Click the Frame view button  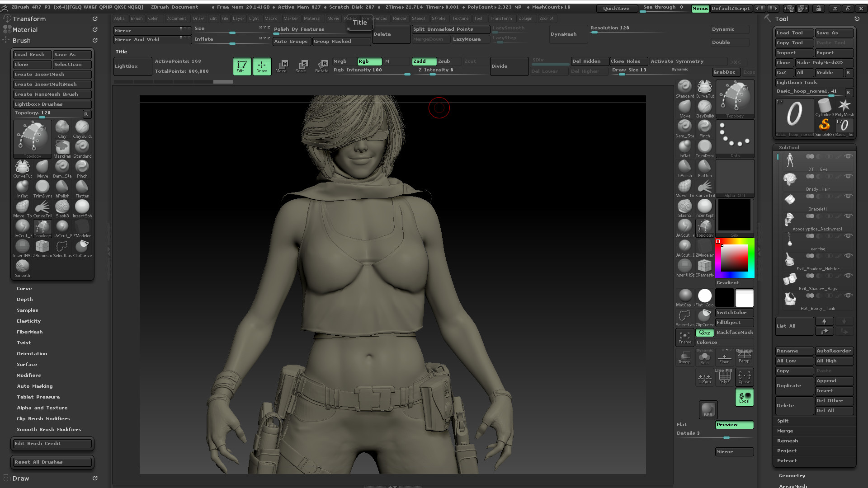click(x=684, y=338)
